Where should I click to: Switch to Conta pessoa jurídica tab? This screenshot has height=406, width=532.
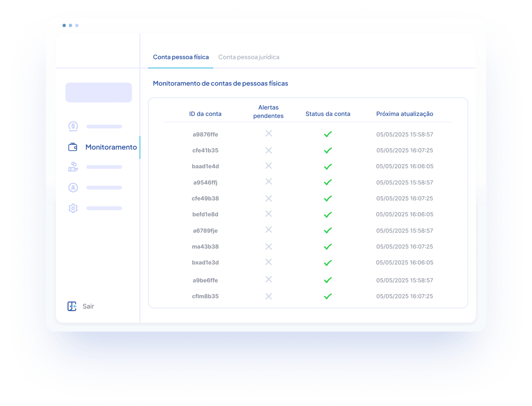pyautogui.click(x=249, y=57)
